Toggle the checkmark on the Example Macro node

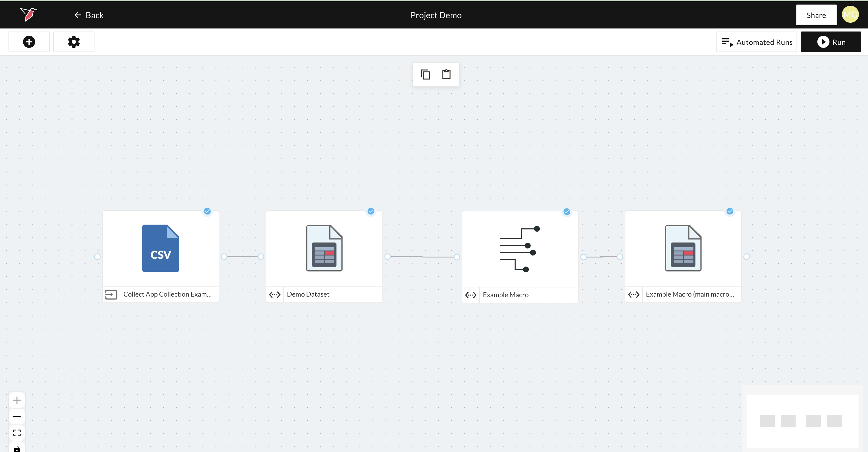[566, 212]
